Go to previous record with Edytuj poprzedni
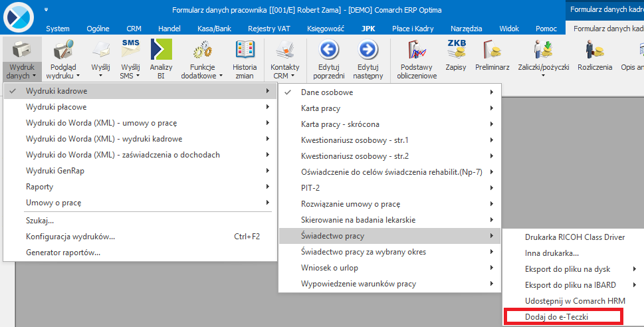 coord(330,51)
